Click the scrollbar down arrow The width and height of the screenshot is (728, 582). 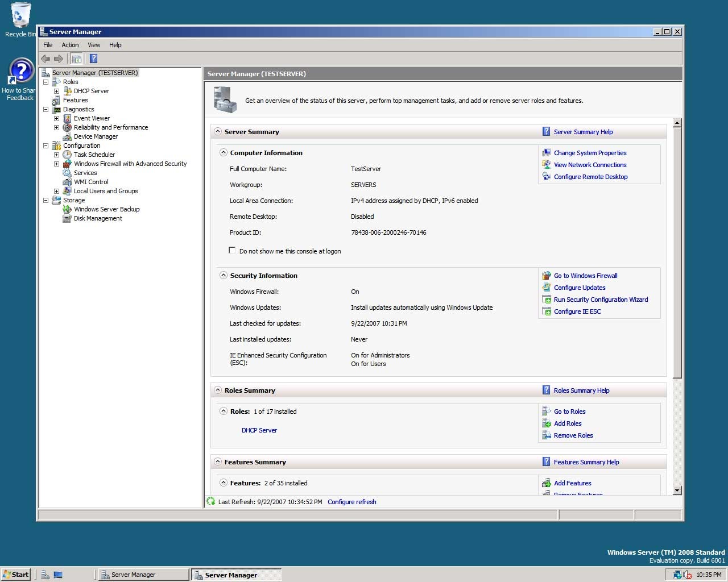677,490
